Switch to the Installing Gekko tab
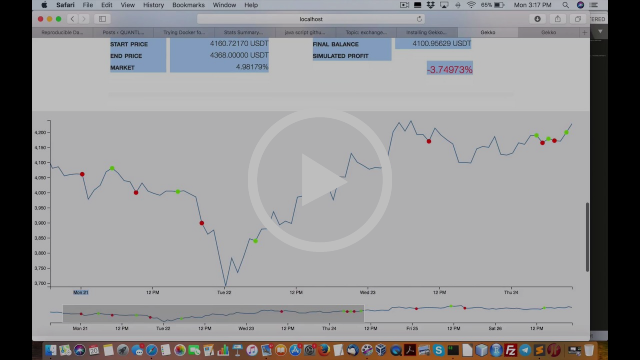Image resolution: width=640 pixels, height=360 pixels. pyautogui.click(x=427, y=32)
